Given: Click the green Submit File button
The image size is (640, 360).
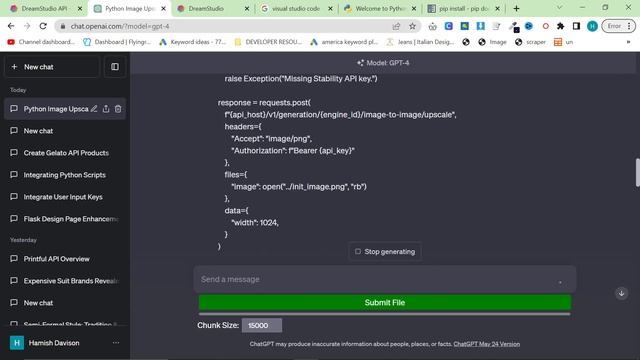Looking at the screenshot, I should click(385, 302).
